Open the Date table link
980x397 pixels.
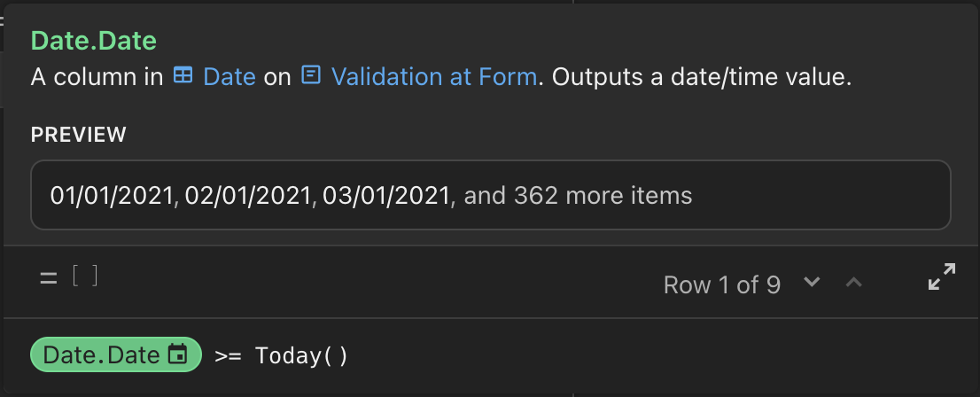[x=229, y=76]
